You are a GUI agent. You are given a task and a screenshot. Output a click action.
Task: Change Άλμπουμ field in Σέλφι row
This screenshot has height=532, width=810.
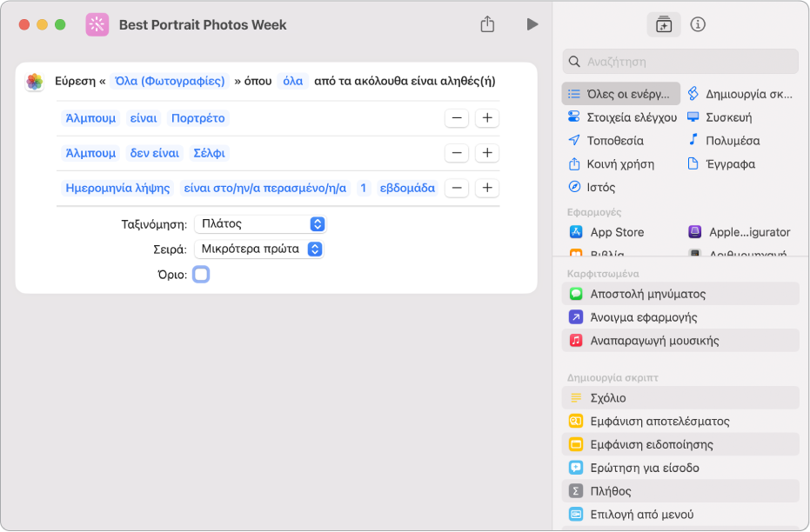[90, 153]
